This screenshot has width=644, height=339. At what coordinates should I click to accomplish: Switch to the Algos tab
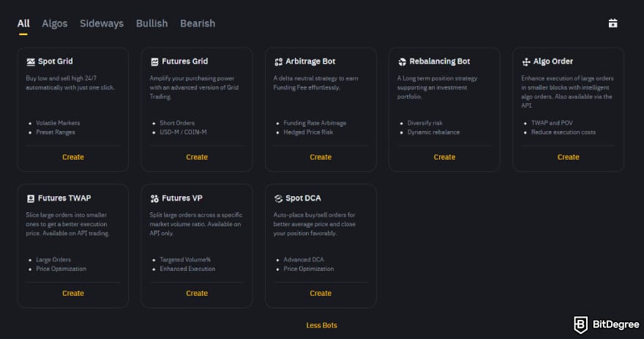tap(55, 23)
